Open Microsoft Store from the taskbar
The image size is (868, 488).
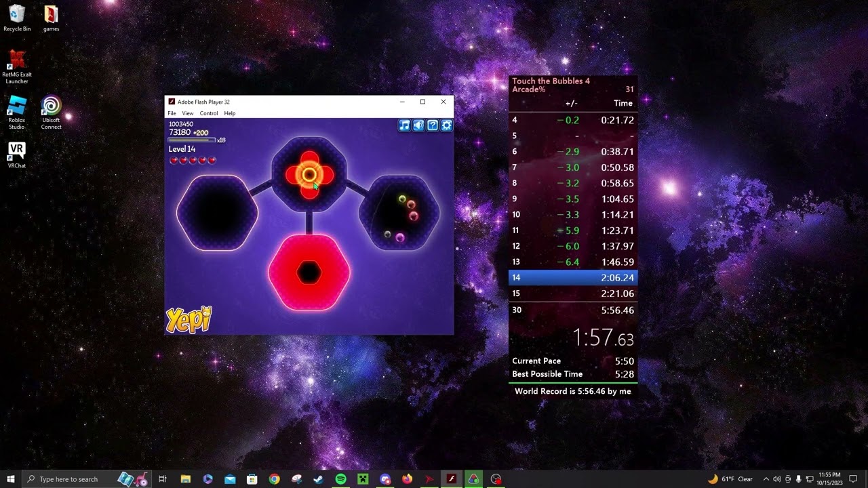pos(252,479)
